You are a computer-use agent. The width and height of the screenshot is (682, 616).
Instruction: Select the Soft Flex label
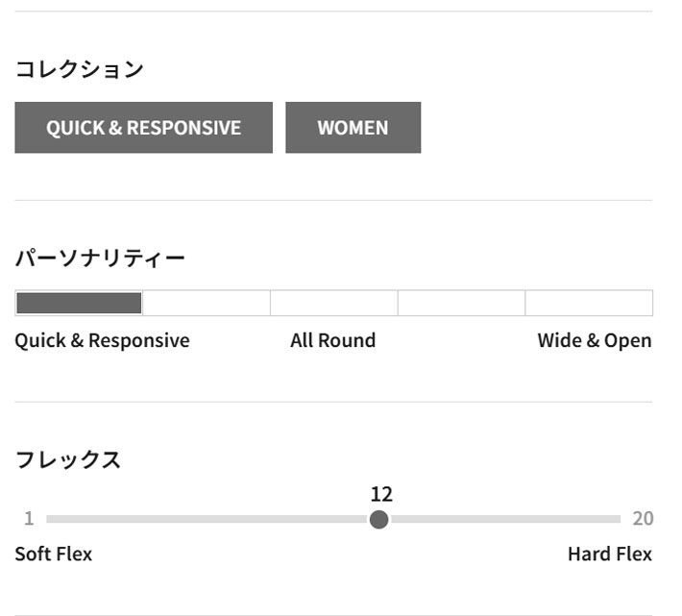[54, 554]
